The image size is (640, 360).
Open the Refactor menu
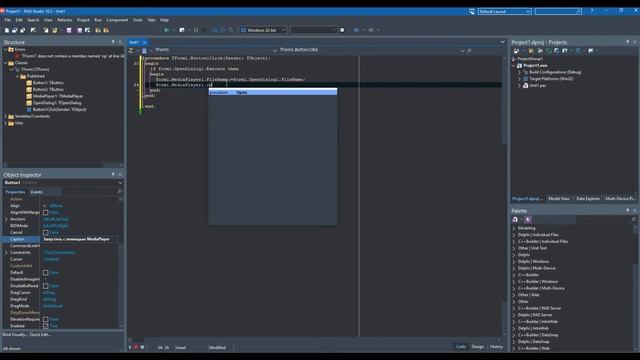click(x=64, y=20)
